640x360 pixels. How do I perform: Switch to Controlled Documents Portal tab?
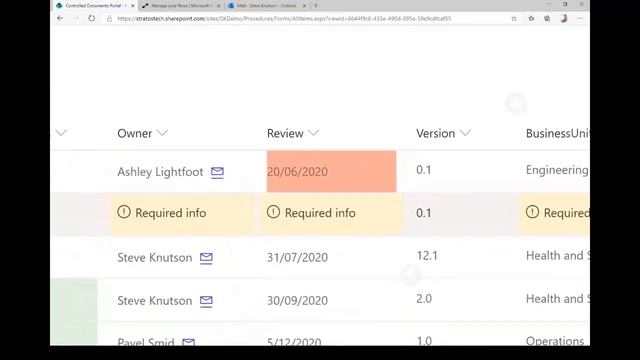[x=96, y=6]
